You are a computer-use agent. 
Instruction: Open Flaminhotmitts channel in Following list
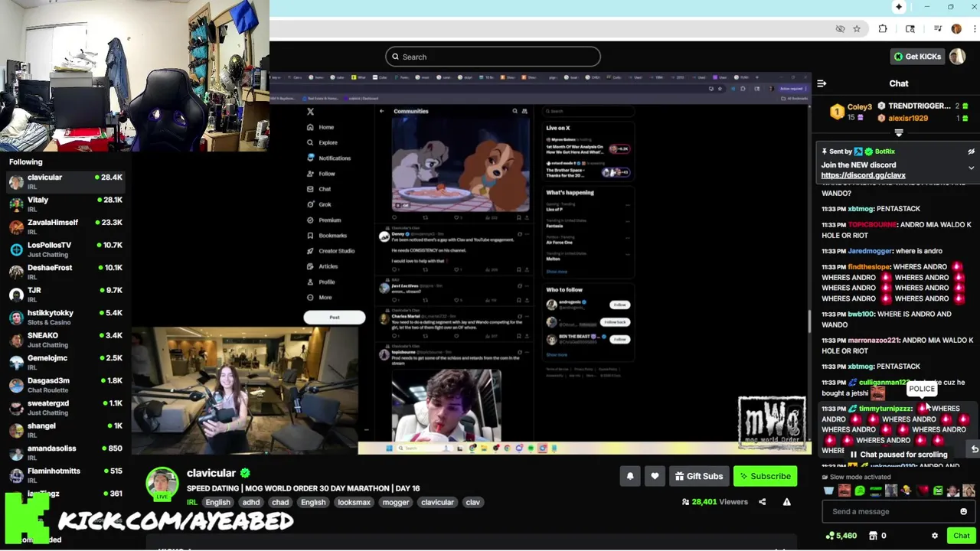(65, 475)
